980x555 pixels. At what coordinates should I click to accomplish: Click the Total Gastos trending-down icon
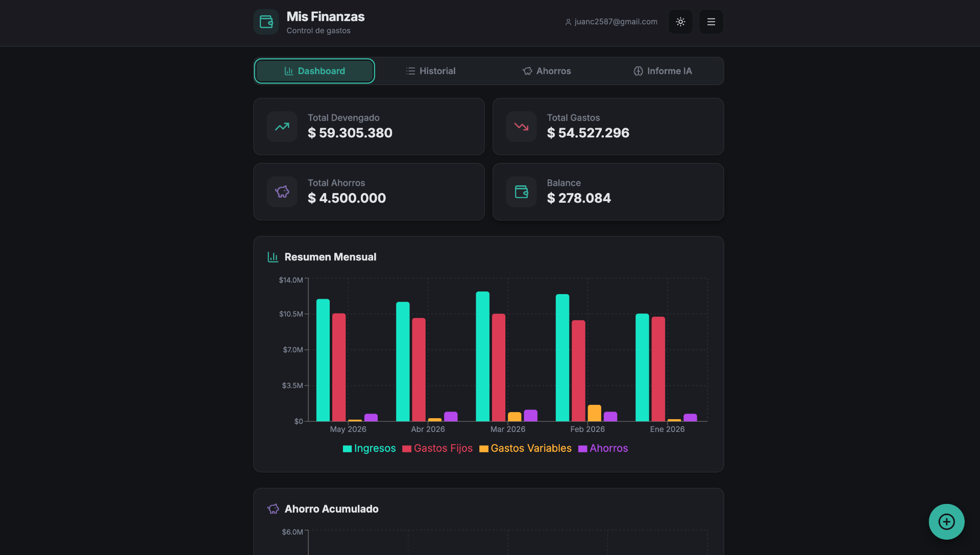[521, 127]
